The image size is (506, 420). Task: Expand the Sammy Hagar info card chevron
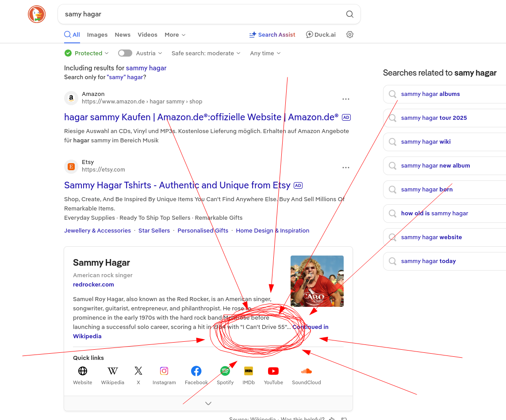(x=208, y=403)
